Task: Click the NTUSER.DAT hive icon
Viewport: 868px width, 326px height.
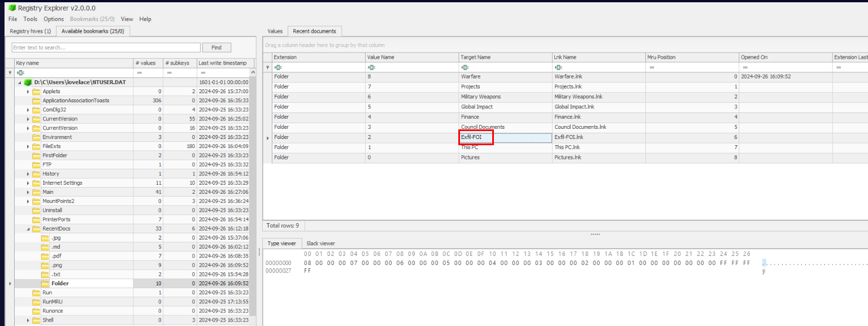Action: (28, 82)
